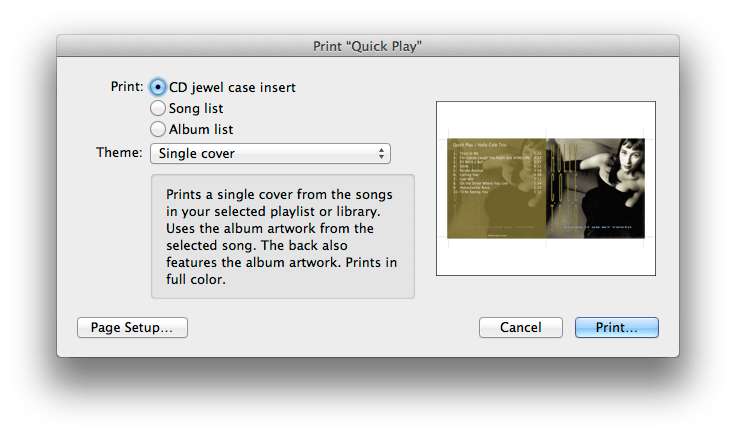Open the Page Setup dialog
This screenshot has height=436, width=736.
tap(132, 327)
